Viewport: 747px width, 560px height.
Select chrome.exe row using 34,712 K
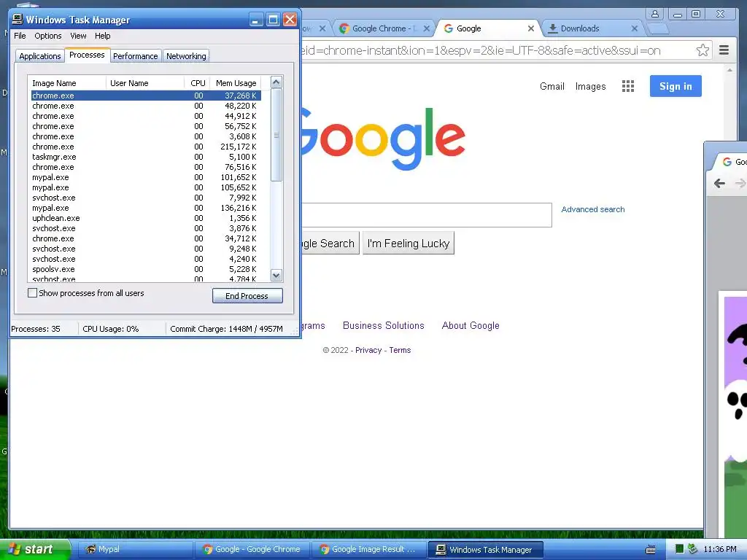[x=146, y=238]
